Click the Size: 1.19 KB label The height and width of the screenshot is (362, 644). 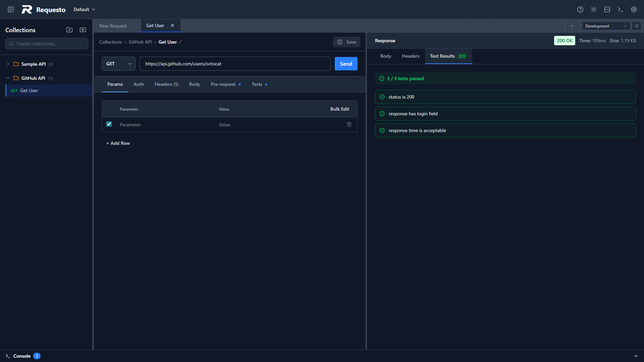(x=623, y=41)
